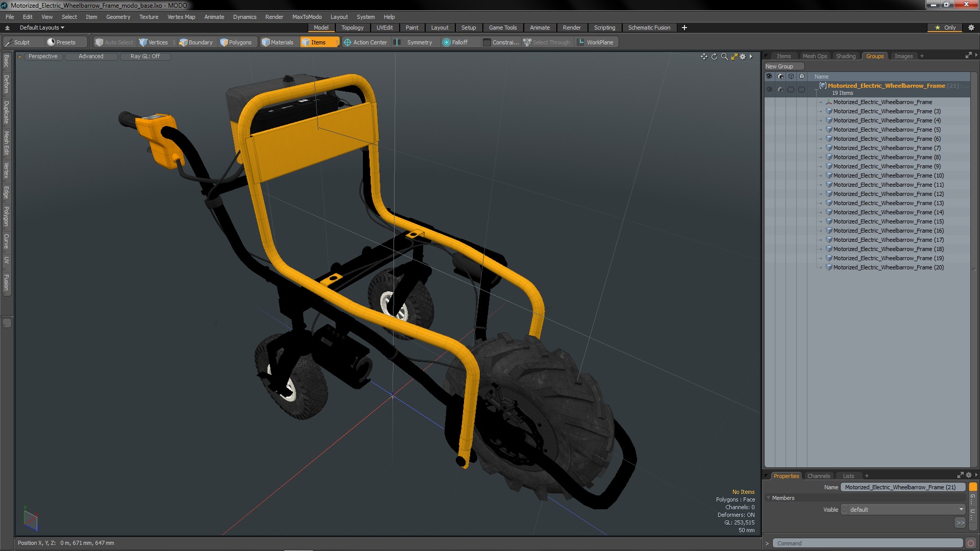Click the command record circle button
The height and width of the screenshot is (551, 980).
(x=971, y=543)
